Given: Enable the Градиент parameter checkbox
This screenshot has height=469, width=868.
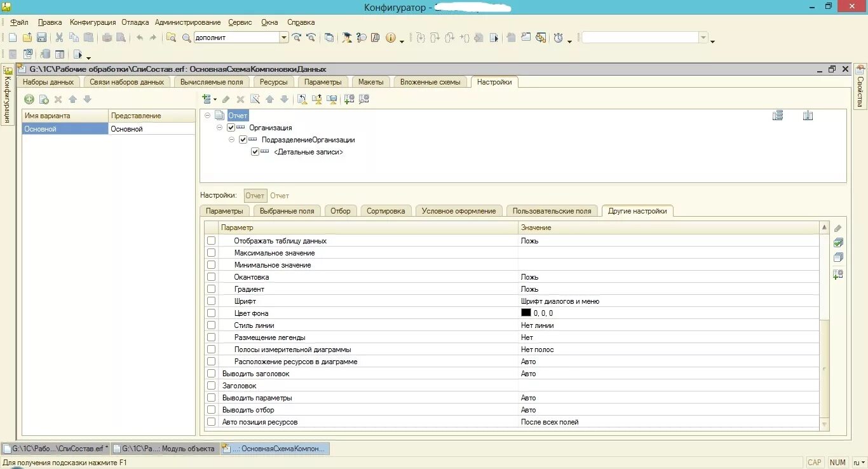Looking at the screenshot, I should pyautogui.click(x=212, y=289).
